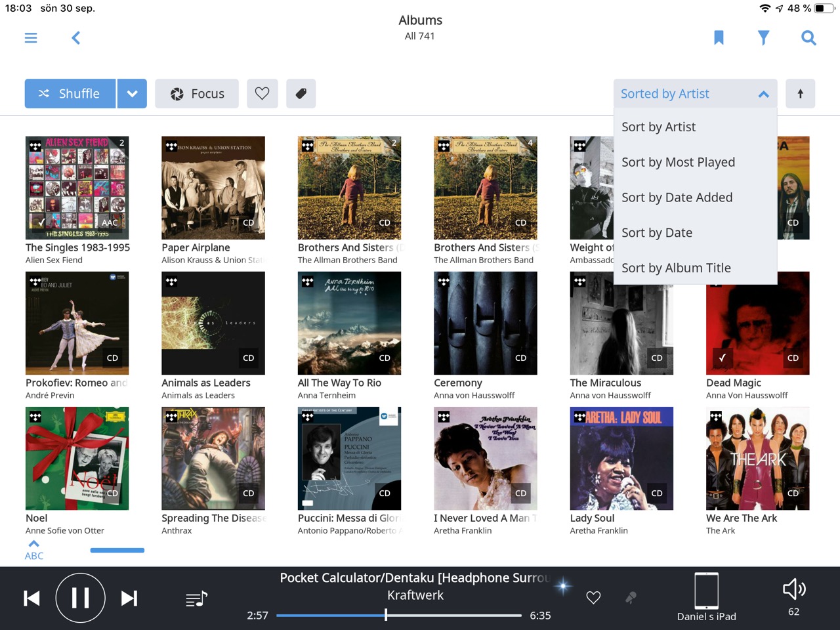Open the play queue icon

(196, 598)
